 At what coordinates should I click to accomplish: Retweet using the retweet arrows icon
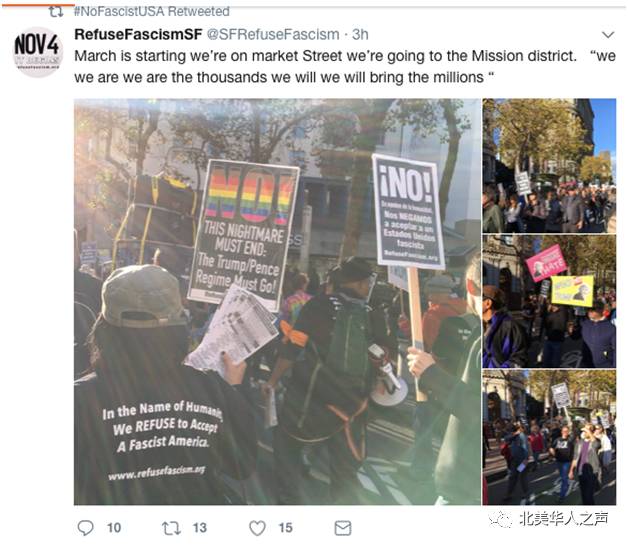[171, 528]
